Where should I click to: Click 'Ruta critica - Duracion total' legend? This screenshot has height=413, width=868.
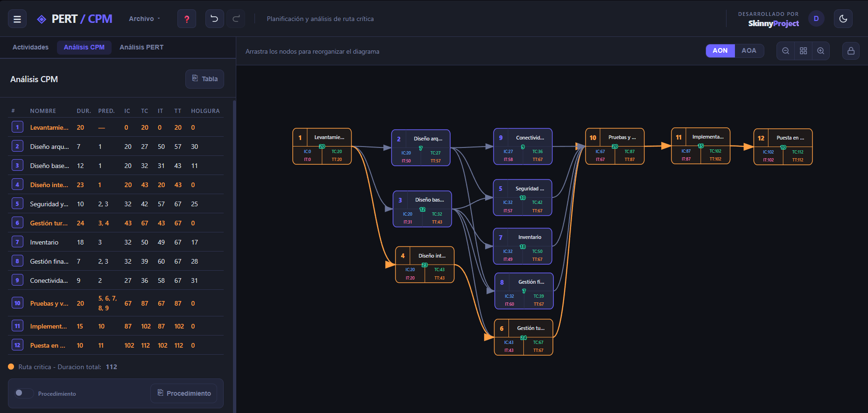(63, 367)
